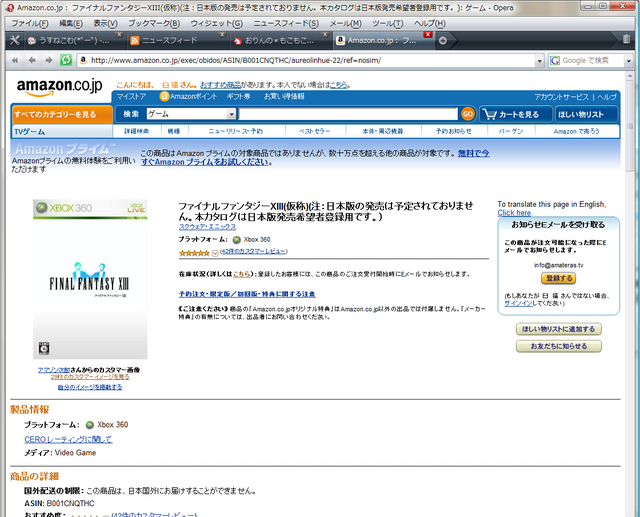This screenshot has width=640, height=517.
Task: Click ほしい物リスト button in header
Action: click(586, 114)
